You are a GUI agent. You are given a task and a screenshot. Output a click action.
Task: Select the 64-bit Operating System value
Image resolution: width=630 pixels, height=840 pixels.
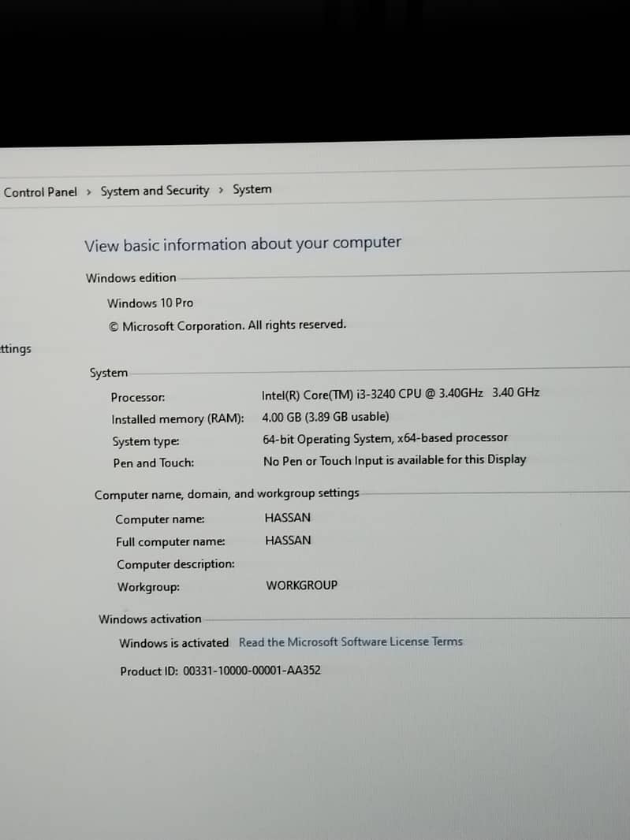[385, 439]
